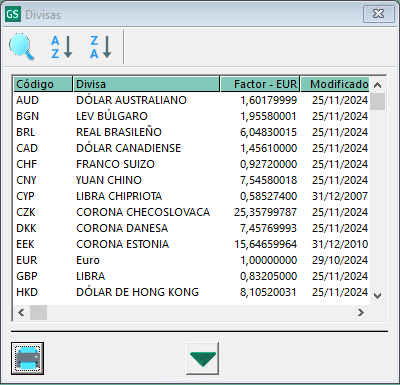
Task: Select the AUD code cell
Action: (28, 100)
